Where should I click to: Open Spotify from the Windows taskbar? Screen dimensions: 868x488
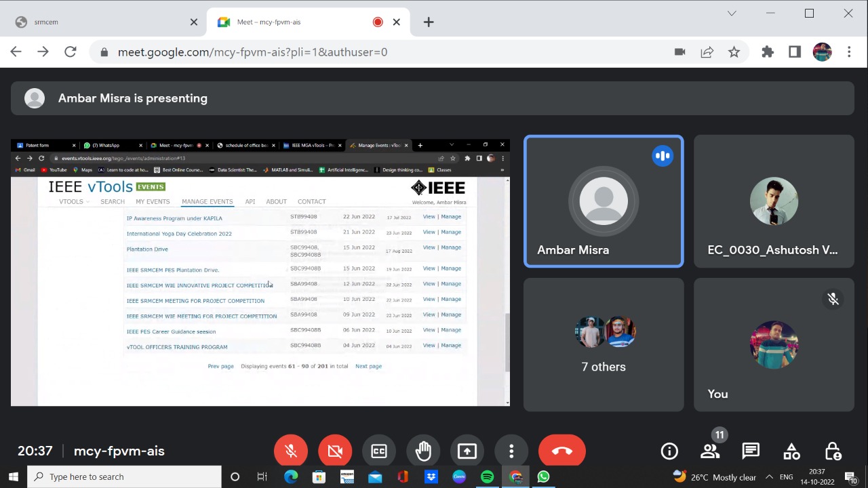point(487,477)
